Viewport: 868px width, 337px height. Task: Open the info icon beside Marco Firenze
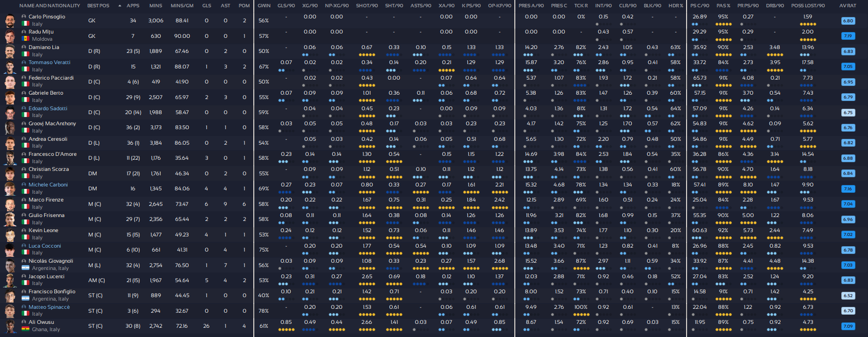tap(24, 200)
